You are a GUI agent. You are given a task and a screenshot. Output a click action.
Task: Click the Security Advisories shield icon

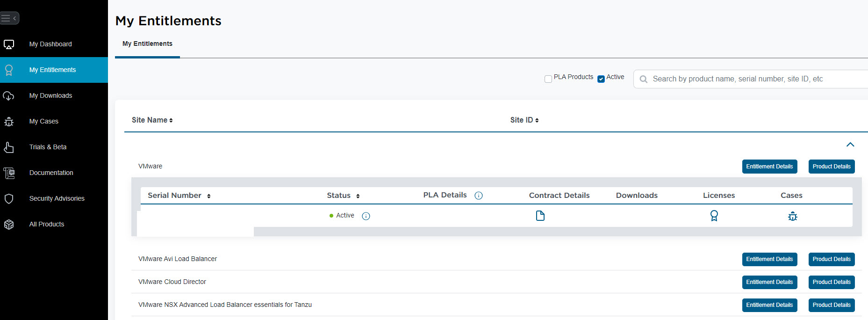[9, 199]
